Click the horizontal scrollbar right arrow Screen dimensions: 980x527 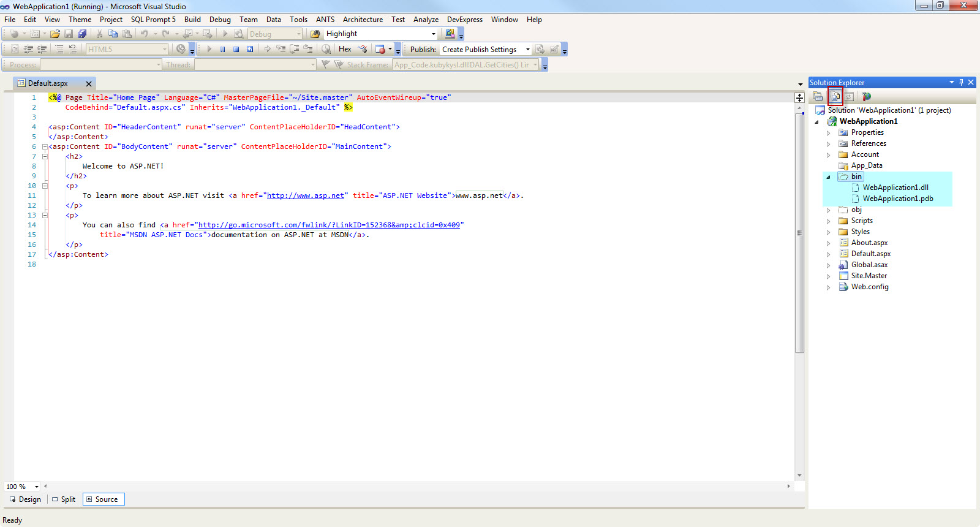pyautogui.click(x=789, y=486)
